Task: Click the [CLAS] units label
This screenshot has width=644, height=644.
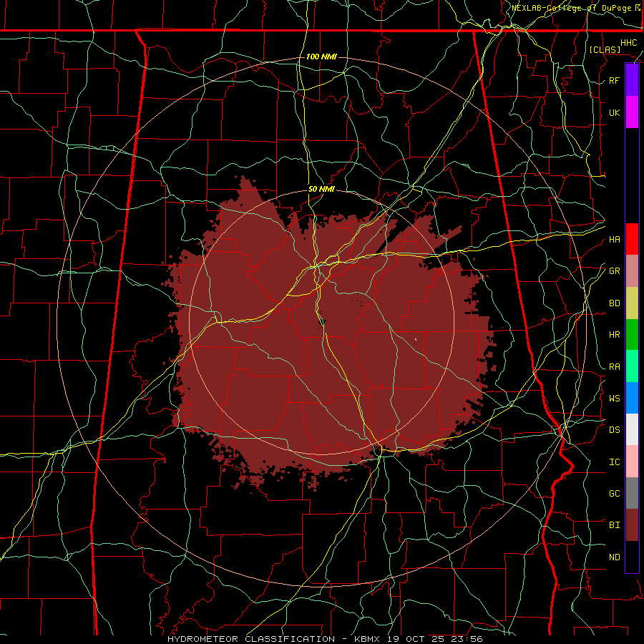Action: [605, 49]
